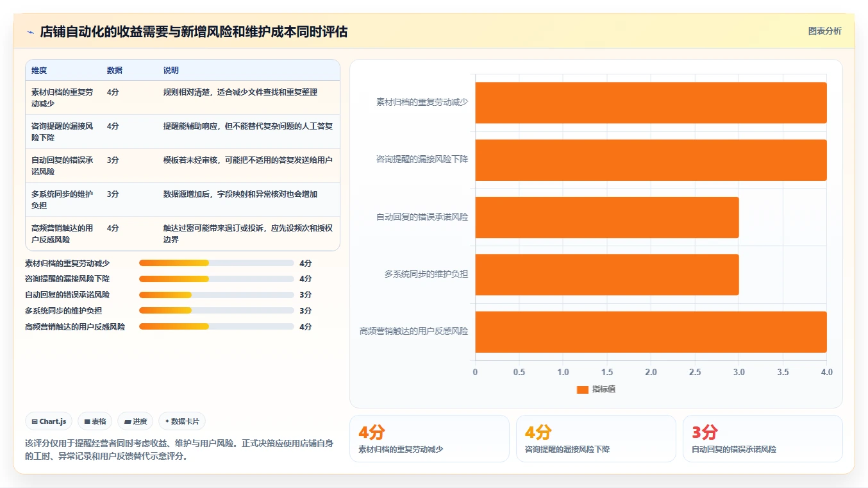868x488 pixels.
Task: Click the chart bar for 素材归档的重复劳动减少
Action: [651, 103]
